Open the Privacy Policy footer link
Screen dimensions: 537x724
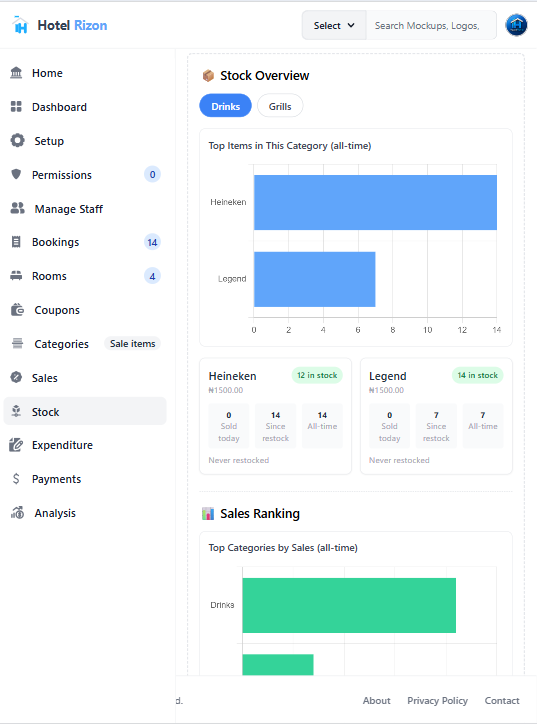[x=437, y=700]
